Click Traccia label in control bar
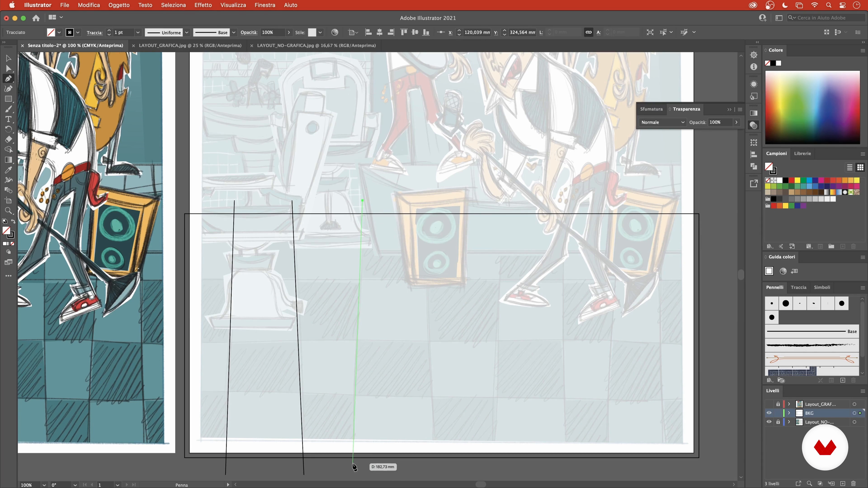 click(x=95, y=33)
